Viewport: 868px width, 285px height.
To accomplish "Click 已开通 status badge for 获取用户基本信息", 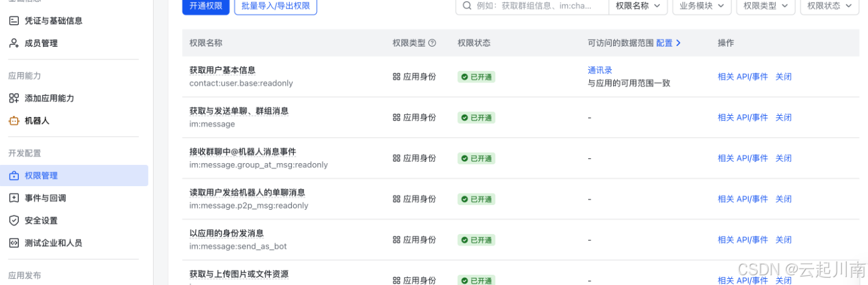I will point(476,77).
